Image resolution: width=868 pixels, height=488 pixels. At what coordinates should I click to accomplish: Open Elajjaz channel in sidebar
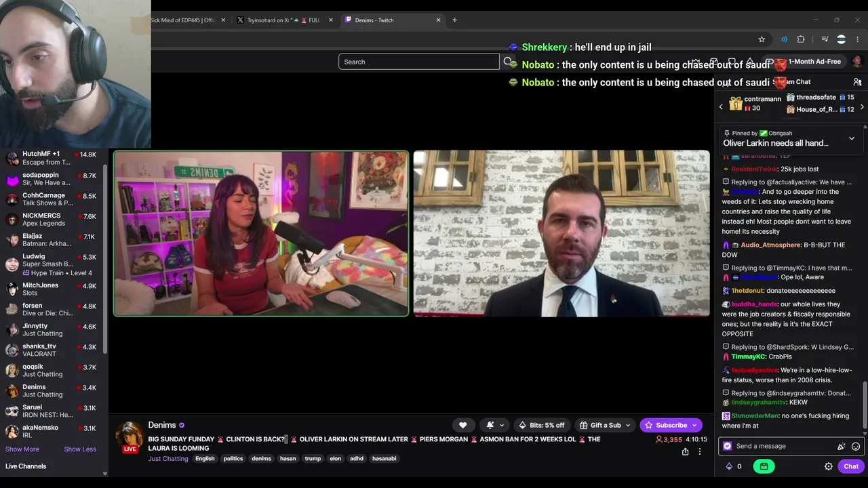(x=52, y=240)
